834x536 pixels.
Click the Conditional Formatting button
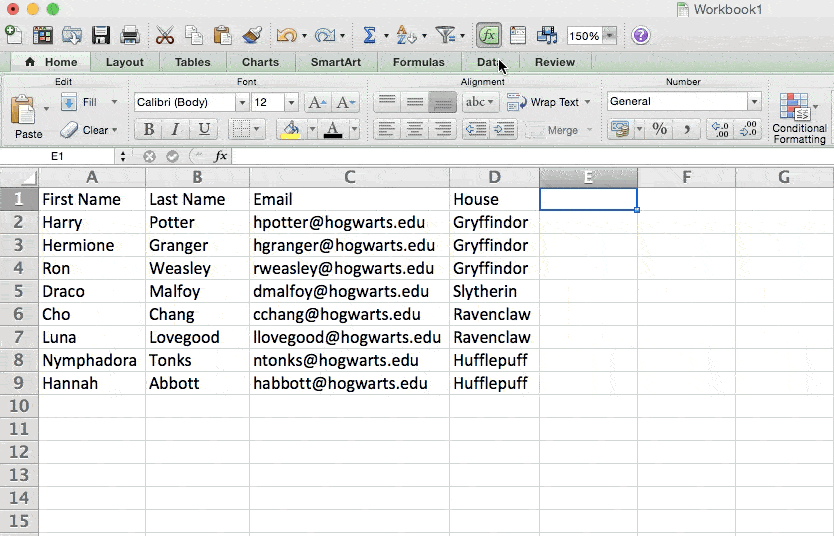tap(799, 120)
